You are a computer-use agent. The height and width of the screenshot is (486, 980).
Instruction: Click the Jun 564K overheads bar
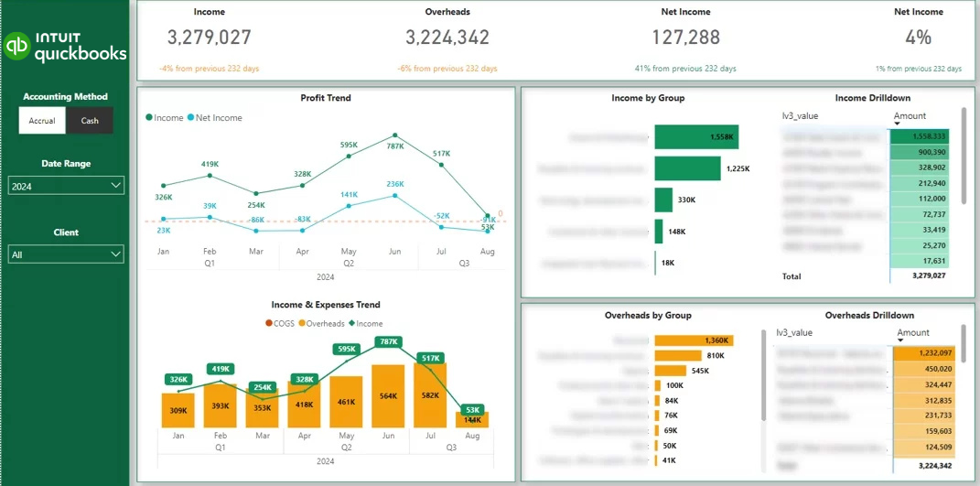coord(389,396)
